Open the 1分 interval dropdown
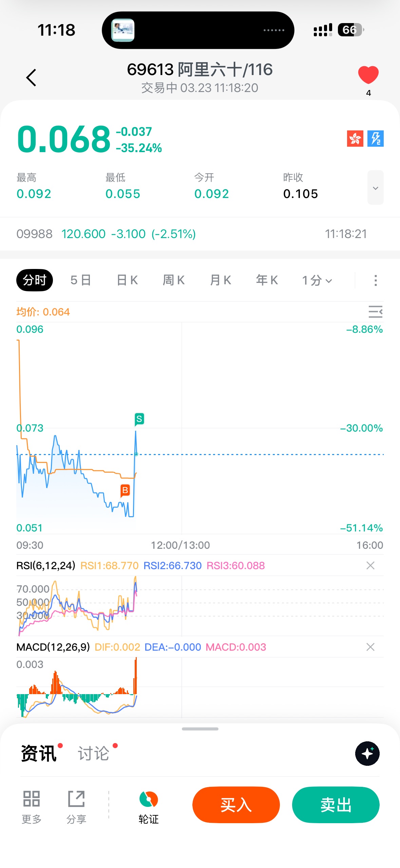The image size is (400, 868). [317, 281]
